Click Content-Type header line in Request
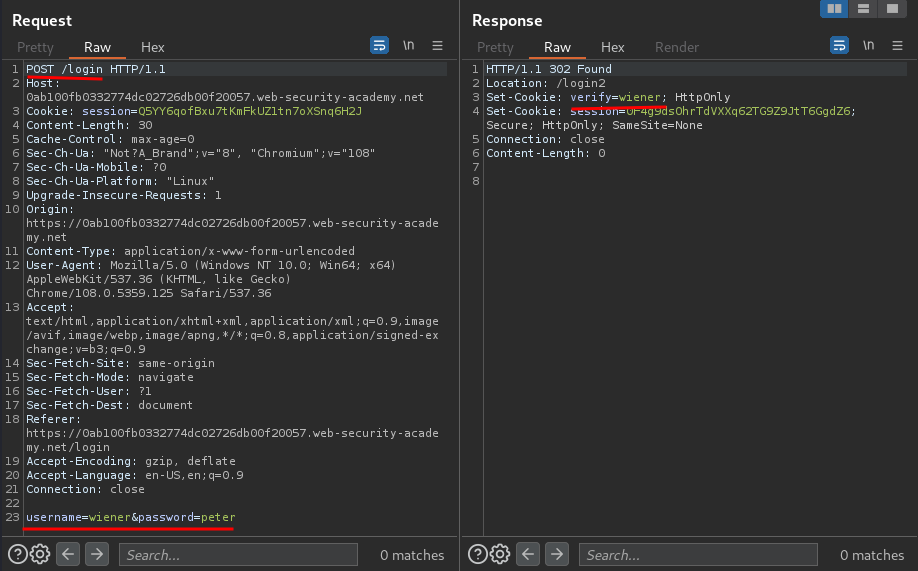Image resolution: width=918 pixels, height=571 pixels. (x=190, y=251)
